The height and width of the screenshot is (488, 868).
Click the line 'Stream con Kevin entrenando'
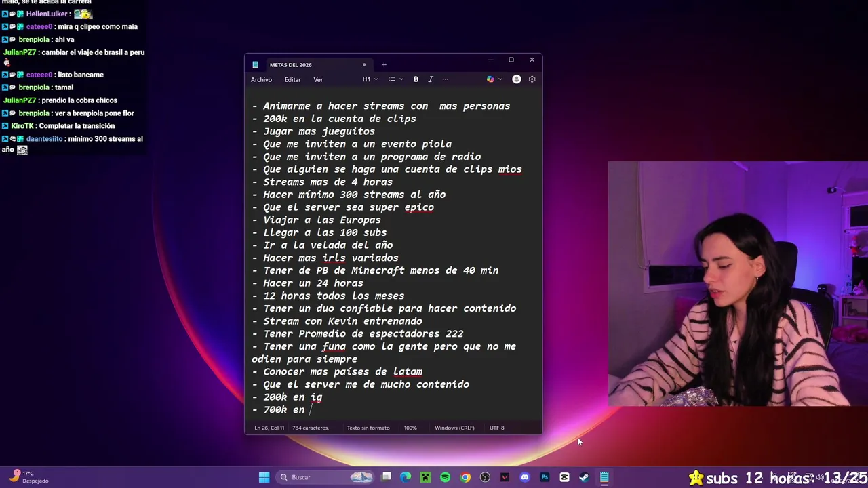pos(337,321)
